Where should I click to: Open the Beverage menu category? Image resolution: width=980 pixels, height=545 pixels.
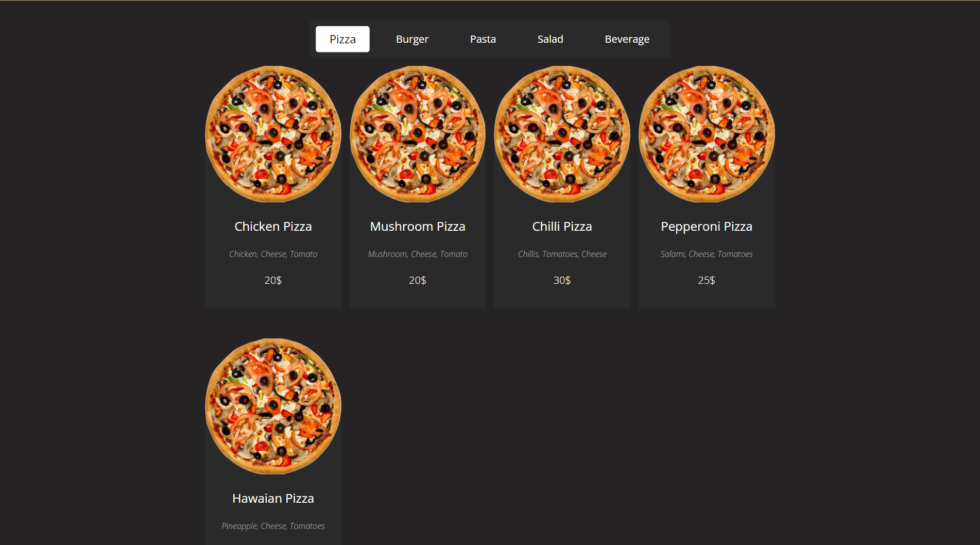click(627, 39)
